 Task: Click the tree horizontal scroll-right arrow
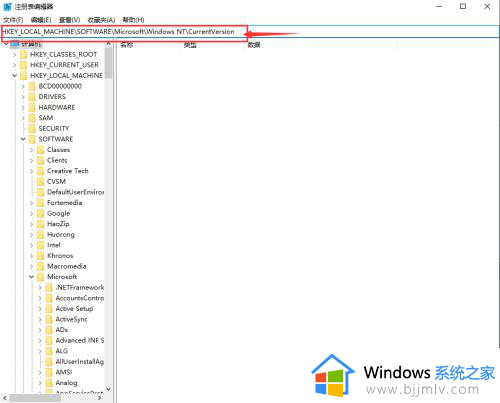[x=100, y=398]
